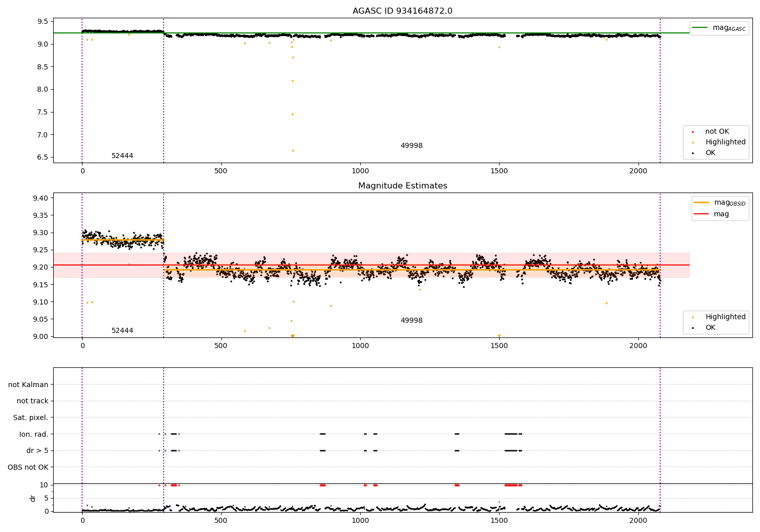Image resolution: width=760 pixels, height=532 pixels.
Task: Click the 10 tick on the dr axis
Action: (x=44, y=485)
